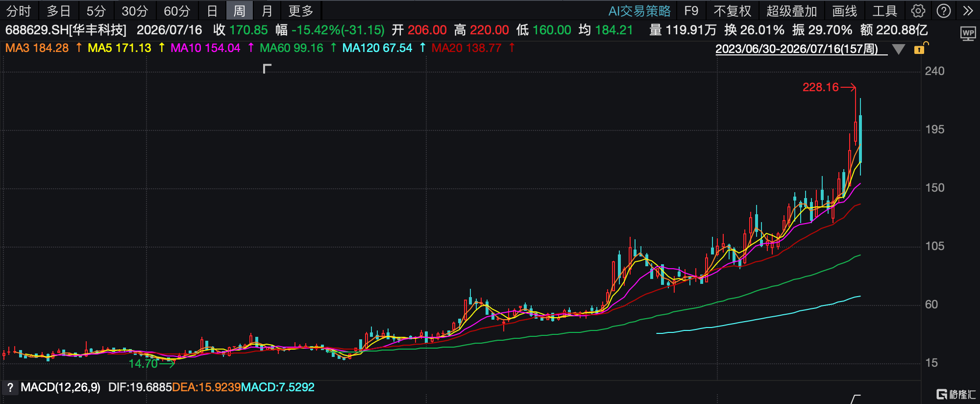This screenshot has width=980, height=404.
Task: Click the corner bracket marker icon
Action: [x=267, y=69]
